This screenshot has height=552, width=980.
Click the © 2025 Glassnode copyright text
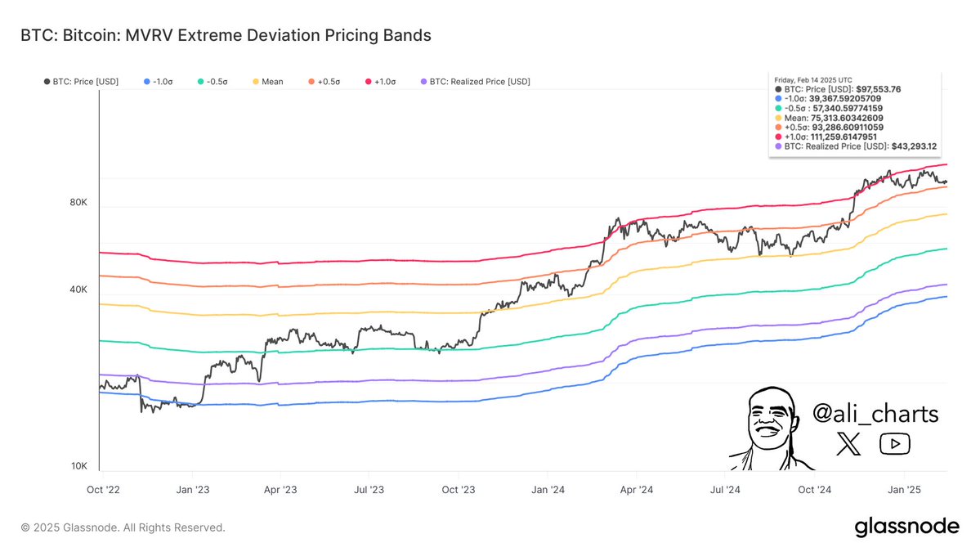click(123, 527)
